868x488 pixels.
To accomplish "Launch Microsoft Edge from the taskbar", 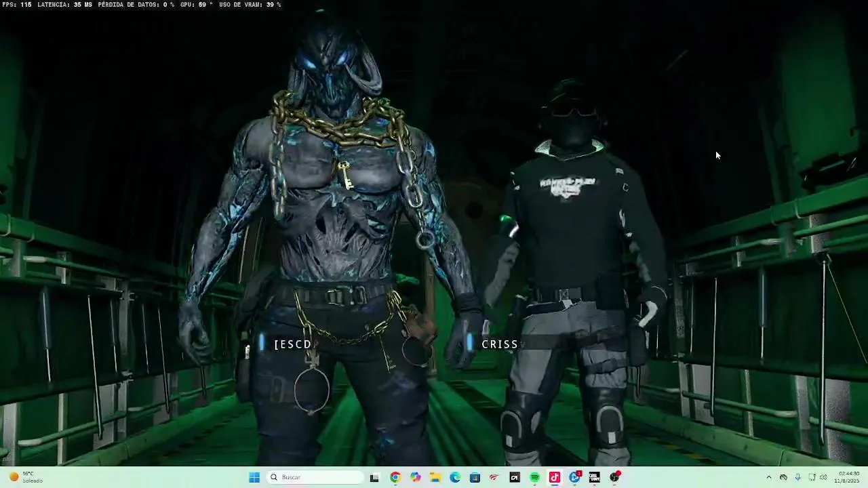I will [x=455, y=477].
